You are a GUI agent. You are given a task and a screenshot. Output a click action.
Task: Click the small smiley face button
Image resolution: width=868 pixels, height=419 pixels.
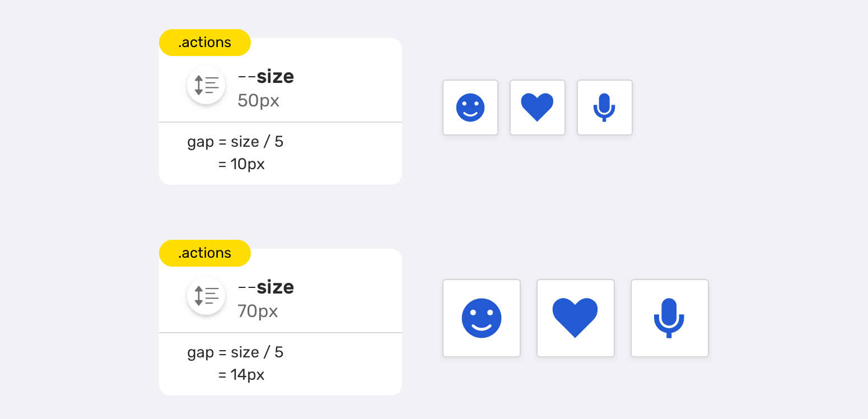[470, 108]
